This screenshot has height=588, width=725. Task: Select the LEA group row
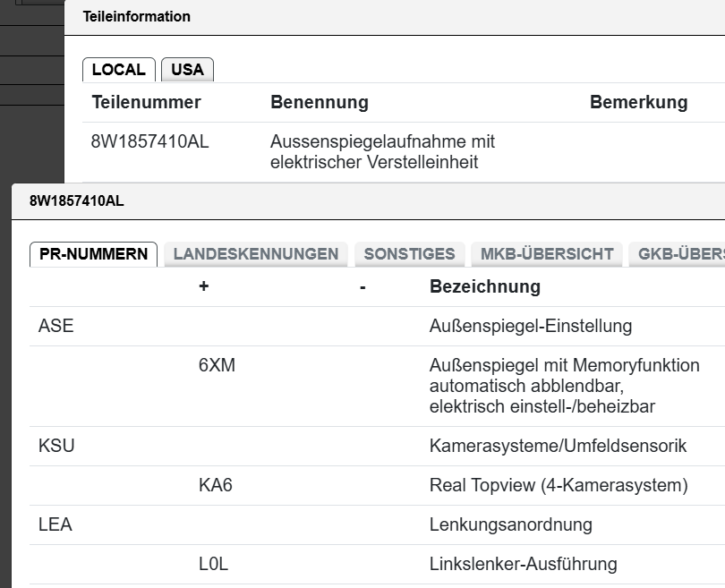(55, 524)
